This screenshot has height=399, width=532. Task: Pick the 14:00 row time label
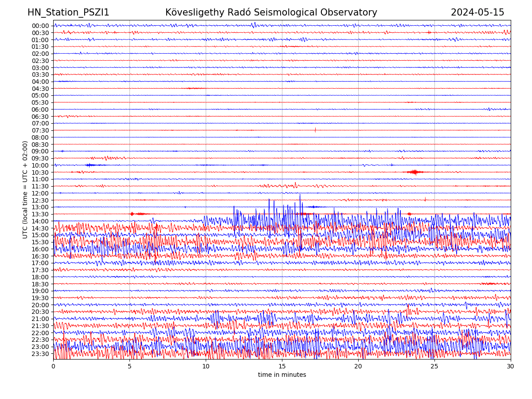click(x=40, y=221)
